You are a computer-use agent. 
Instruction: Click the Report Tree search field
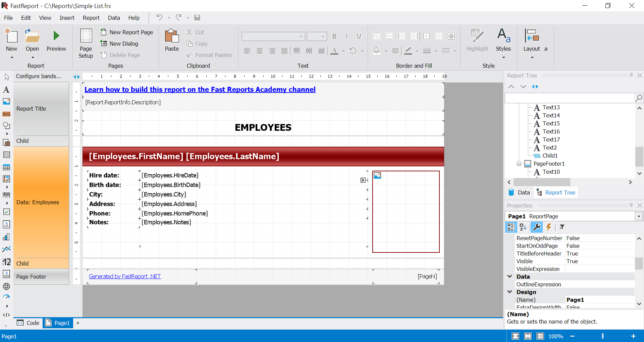(569, 98)
